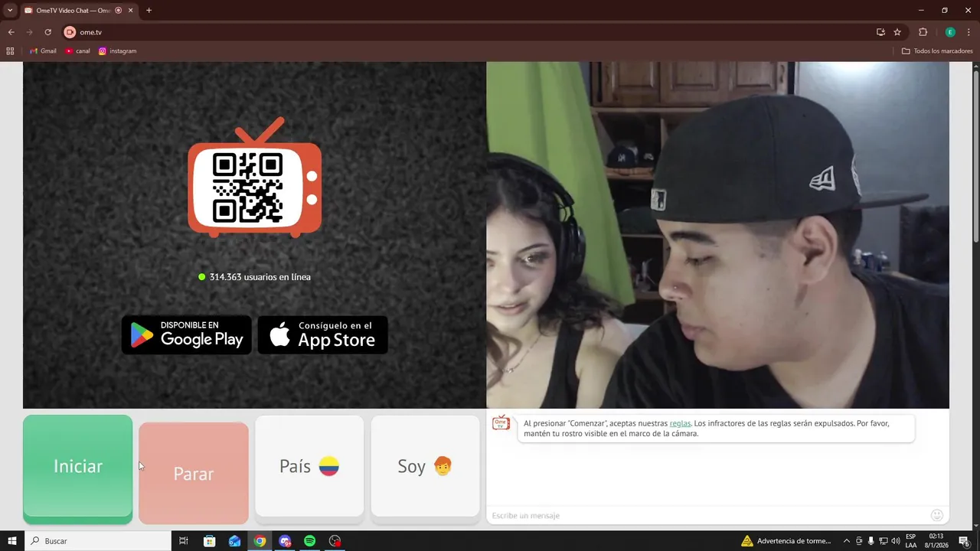
Task: Open the Chrome extensions puzzle icon
Action: [923, 32]
